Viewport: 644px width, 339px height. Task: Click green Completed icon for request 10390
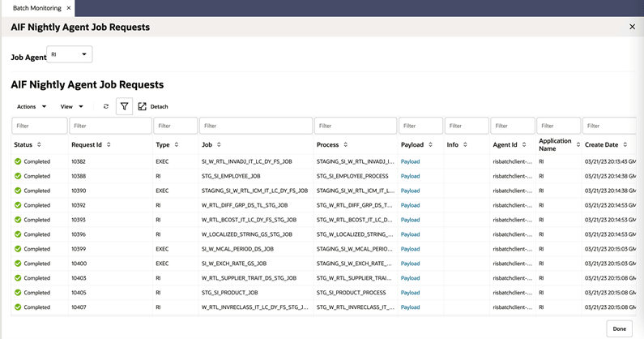tap(18, 191)
